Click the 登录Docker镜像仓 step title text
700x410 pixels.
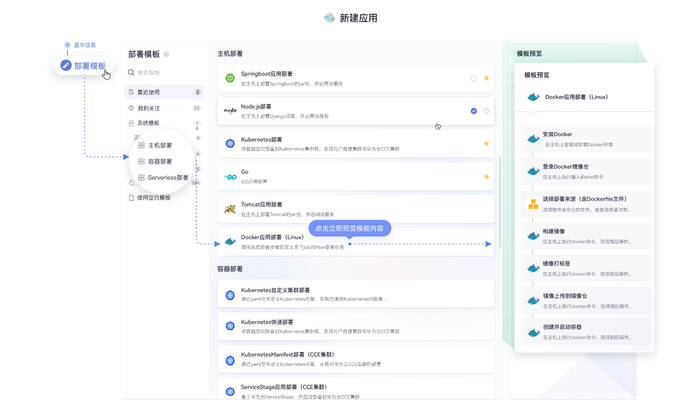pos(565,167)
